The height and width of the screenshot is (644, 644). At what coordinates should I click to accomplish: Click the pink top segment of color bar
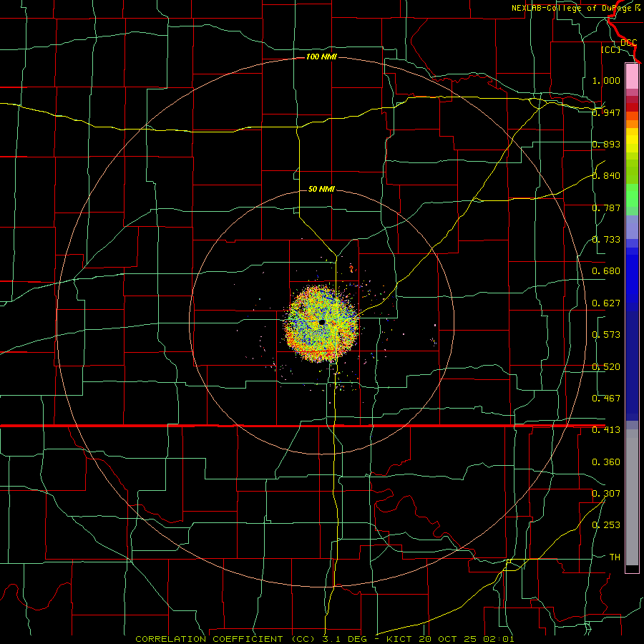[x=632, y=76]
